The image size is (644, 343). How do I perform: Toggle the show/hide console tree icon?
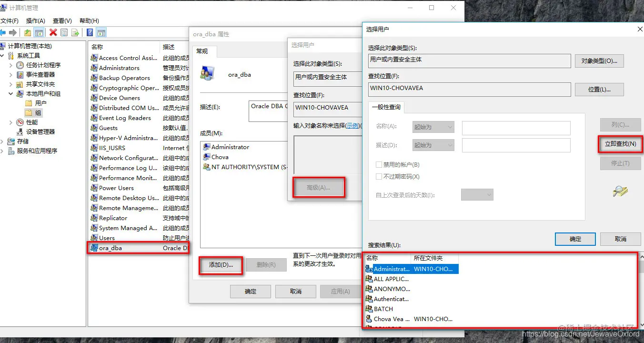[39, 32]
